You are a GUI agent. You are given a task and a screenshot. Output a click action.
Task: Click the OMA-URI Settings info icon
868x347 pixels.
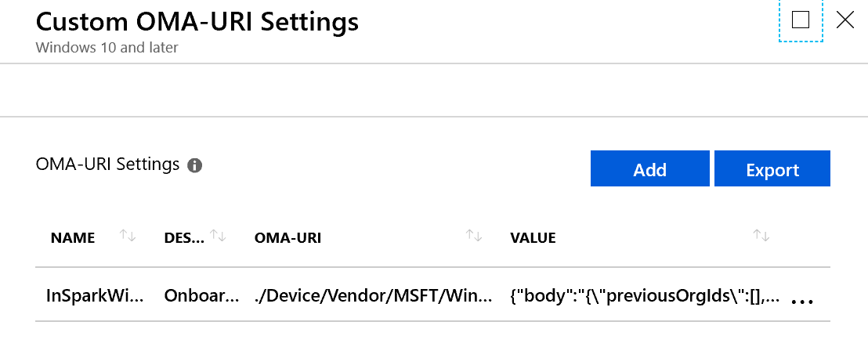(195, 166)
